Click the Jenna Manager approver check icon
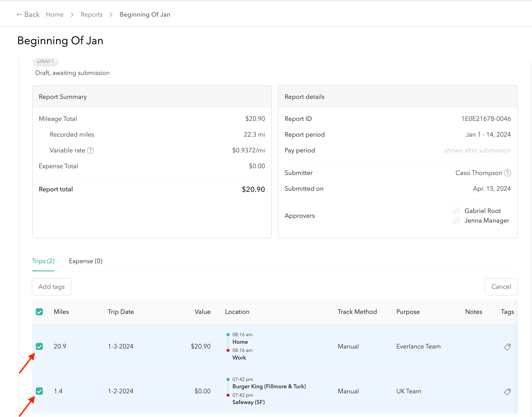Image resolution: width=532 pixels, height=417 pixels. (456, 221)
